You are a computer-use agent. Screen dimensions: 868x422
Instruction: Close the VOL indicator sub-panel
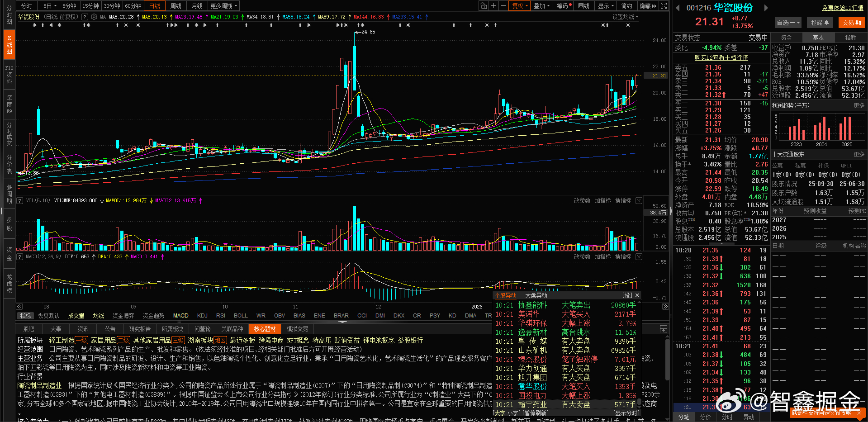[x=639, y=200]
